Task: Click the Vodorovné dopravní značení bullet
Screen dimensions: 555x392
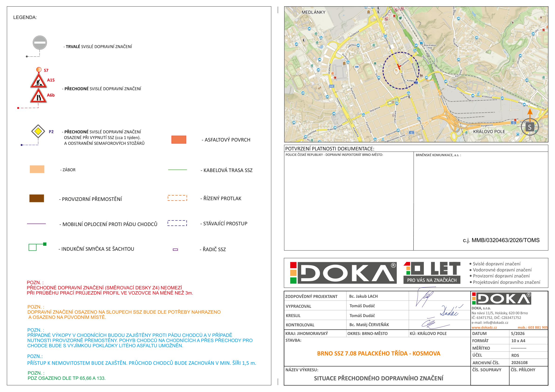Action: click(500, 270)
